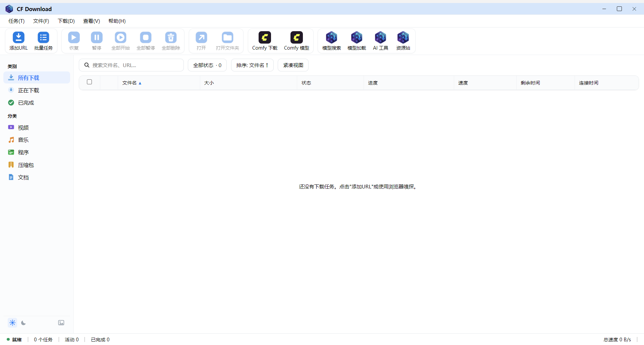This screenshot has height=345, width=644.
Task: Filter by 程序 category
Action: click(x=37, y=152)
